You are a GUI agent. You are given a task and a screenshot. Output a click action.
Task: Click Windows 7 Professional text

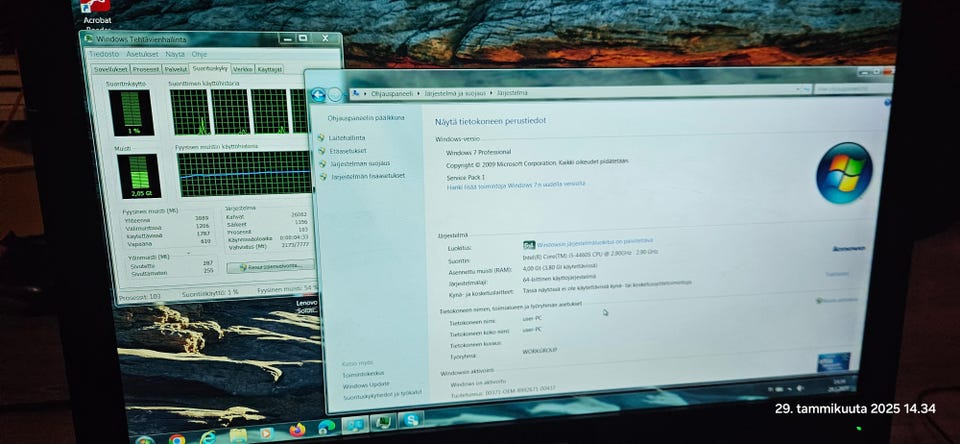tap(478, 152)
